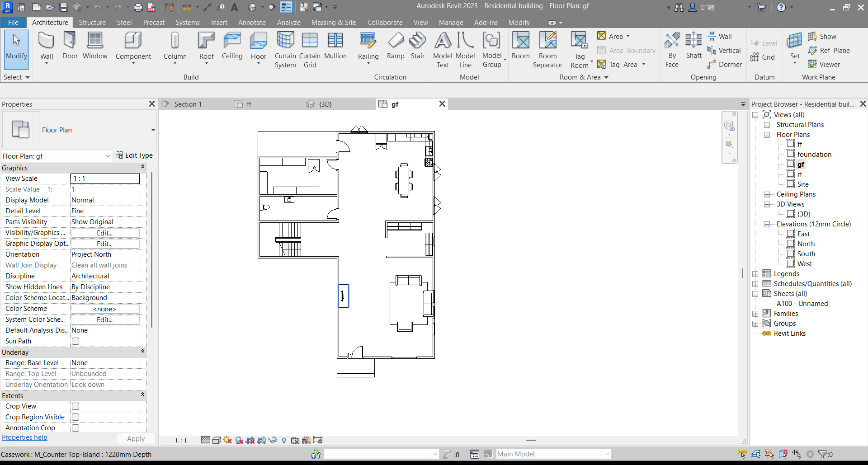Select the Railing tool
Viewport: 868px width, 465px height.
point(368,47)
